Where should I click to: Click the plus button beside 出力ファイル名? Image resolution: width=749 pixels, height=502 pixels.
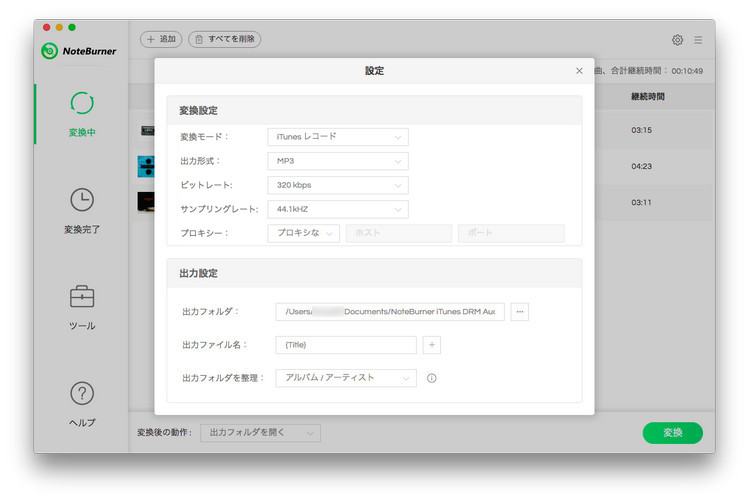[432, 345]
